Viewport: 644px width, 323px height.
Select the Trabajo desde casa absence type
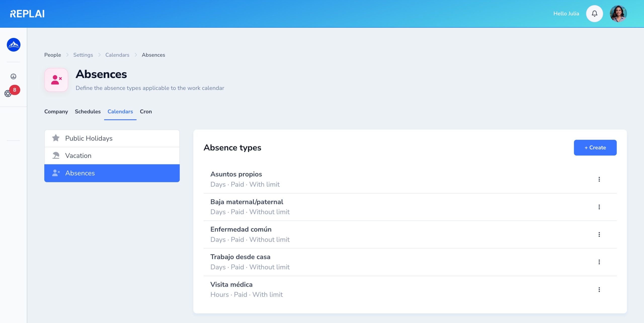tap(410, 262)
